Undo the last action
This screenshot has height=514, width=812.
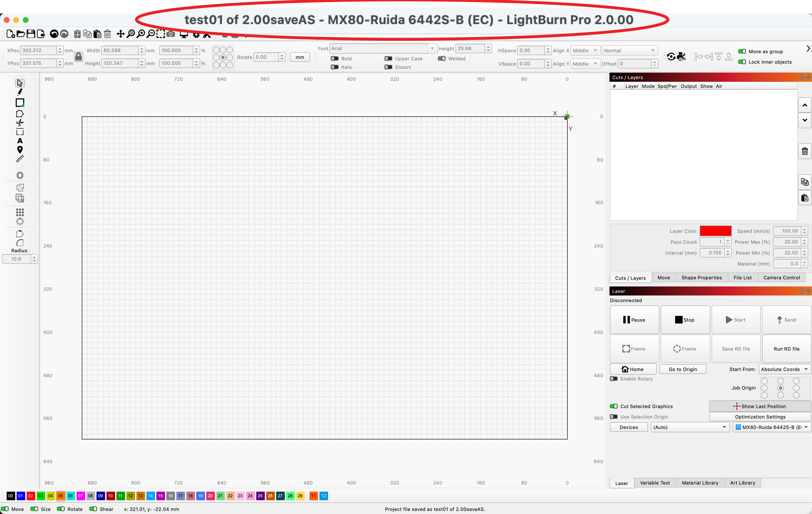click(x=54, y=34)
